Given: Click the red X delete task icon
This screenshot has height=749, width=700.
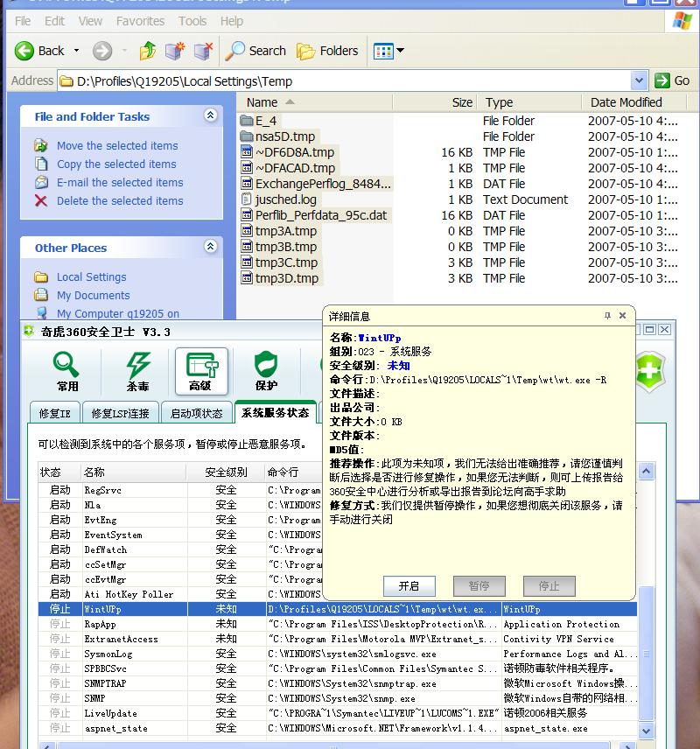Looking at the screenshot, I should (41, 200).
